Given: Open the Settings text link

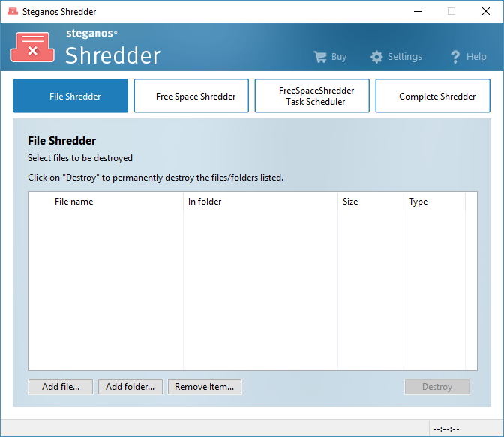Looking at the screenshot, I should click(405, 57).
